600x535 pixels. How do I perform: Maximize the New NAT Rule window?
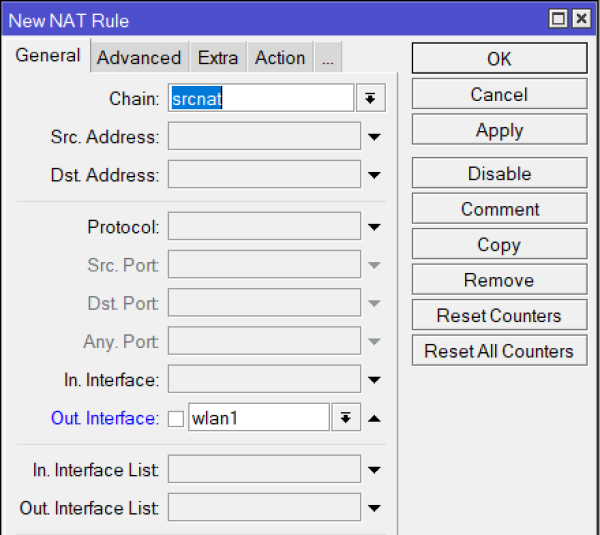(x=558, y=19)
